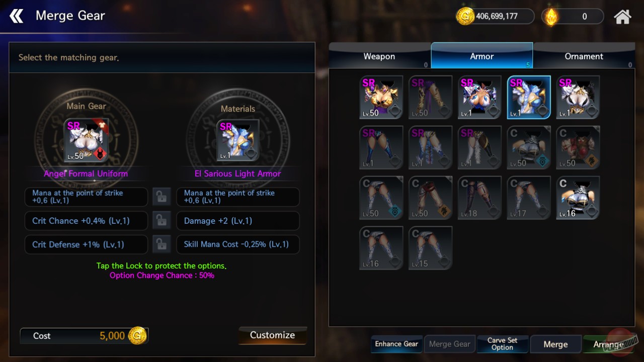644x362 pixels.
Task: Open the Enhance Gear section
Action: [x=396, y=344]
